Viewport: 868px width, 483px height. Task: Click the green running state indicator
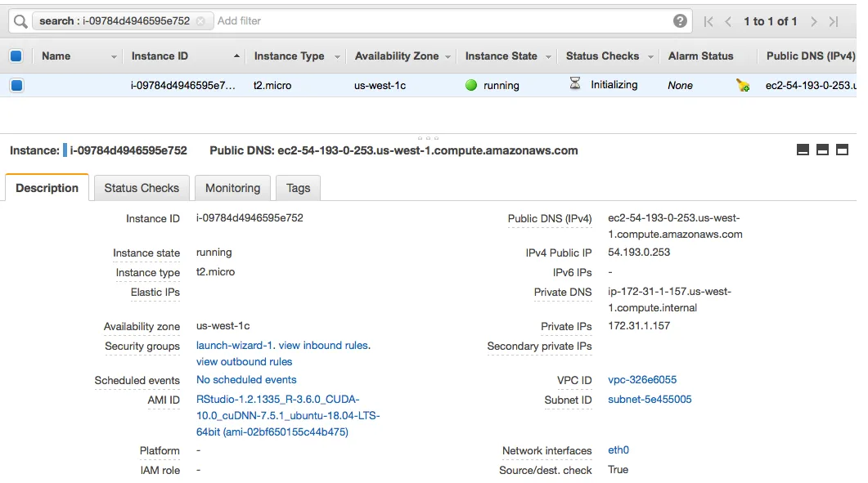471,85
